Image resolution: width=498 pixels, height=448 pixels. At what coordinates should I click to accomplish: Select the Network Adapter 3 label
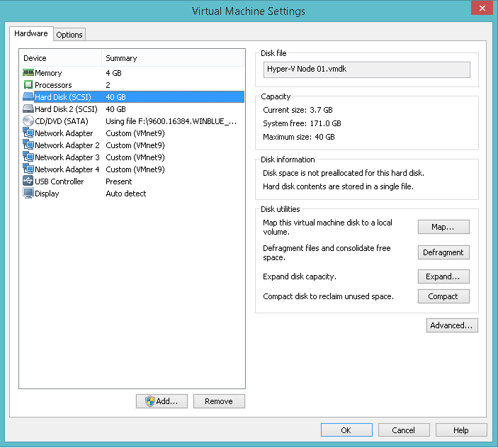(67, 157)
